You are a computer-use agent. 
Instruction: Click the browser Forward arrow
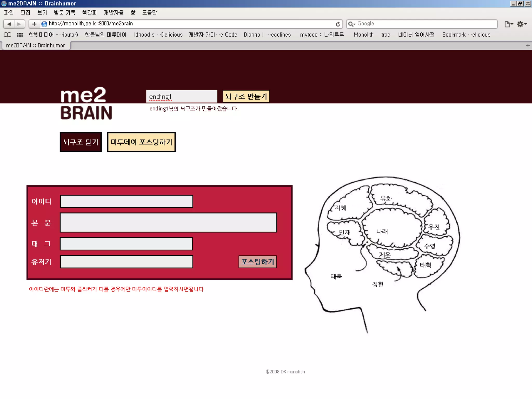coord(19,24)
